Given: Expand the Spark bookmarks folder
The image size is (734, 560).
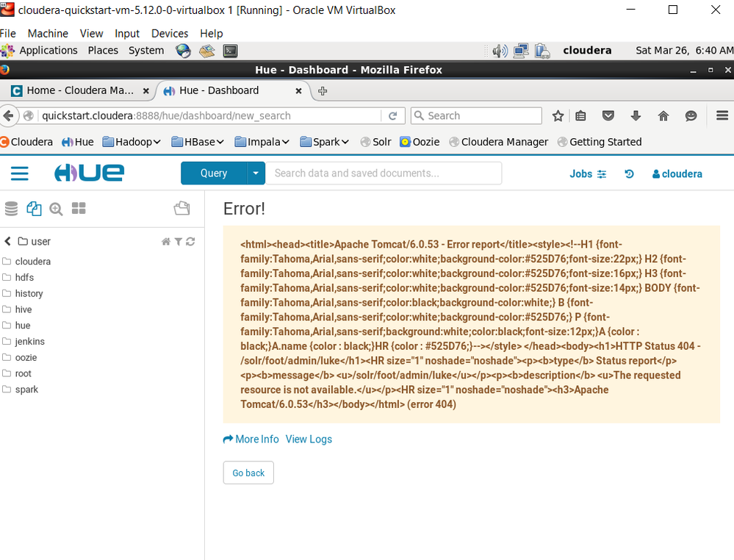Looking at the screenshot, I should (325, 142).
